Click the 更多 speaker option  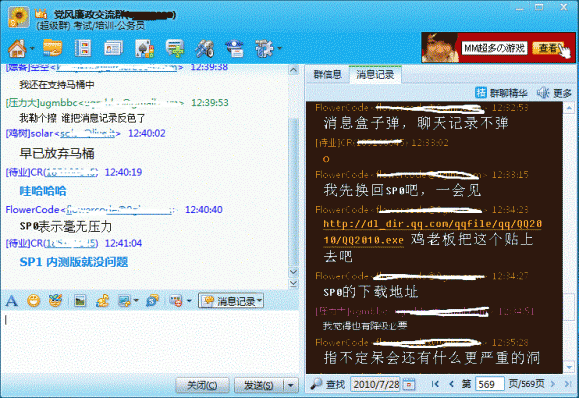[554, 93]
